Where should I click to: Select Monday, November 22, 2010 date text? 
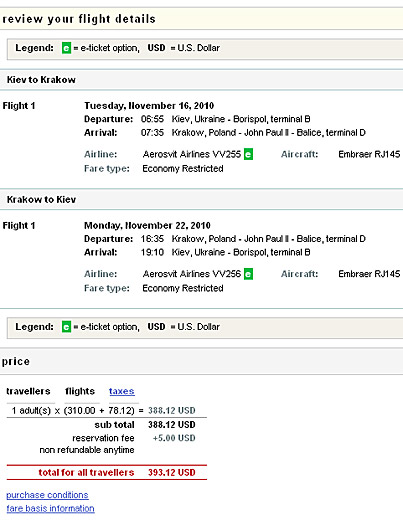click(147, 225)
